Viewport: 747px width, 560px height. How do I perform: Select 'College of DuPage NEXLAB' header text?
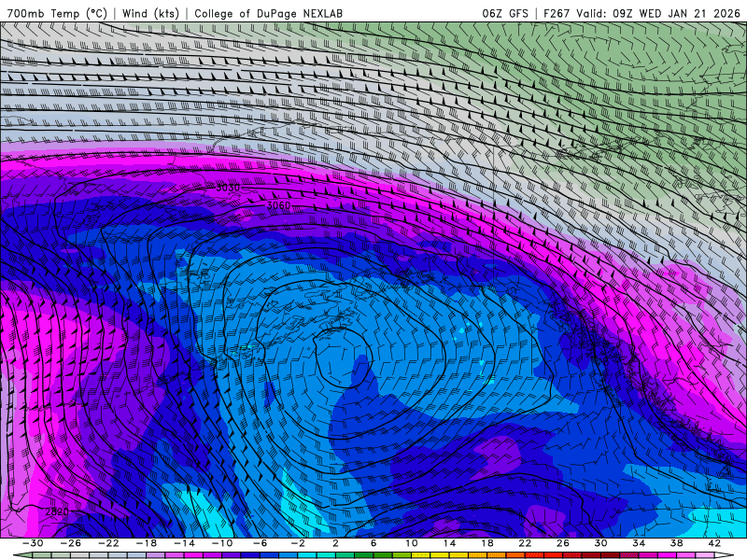pos(268,13)
